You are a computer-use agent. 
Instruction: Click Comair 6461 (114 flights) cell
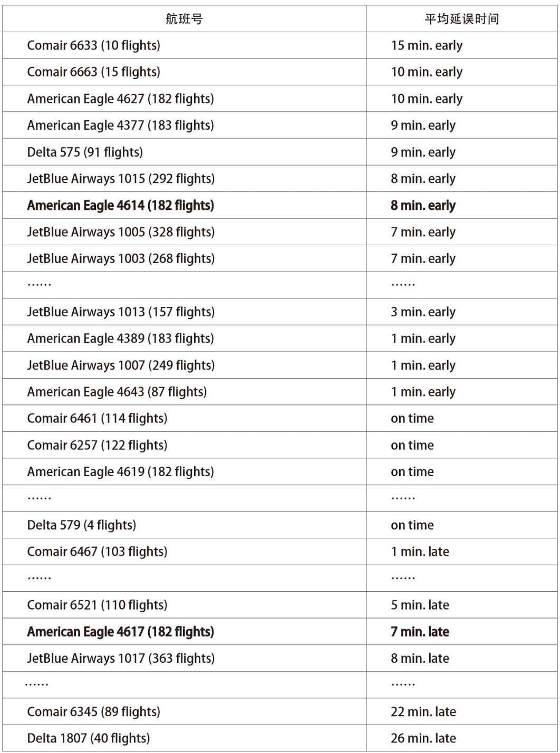pyautogui.click(x=97, y=419)
